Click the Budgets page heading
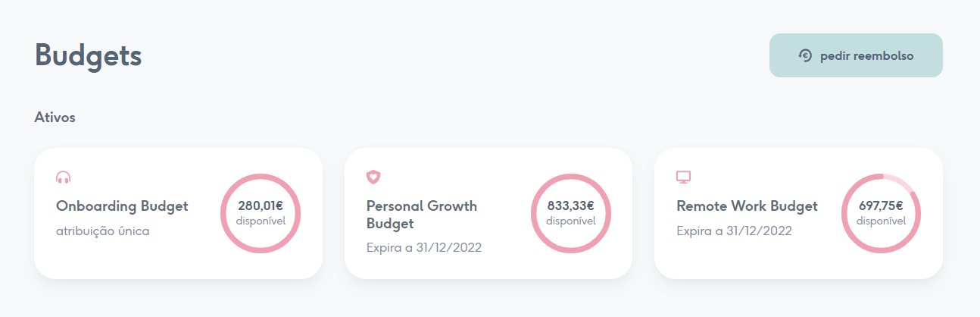The width and height of the screenshot is (980, 317). pos(88,56)
